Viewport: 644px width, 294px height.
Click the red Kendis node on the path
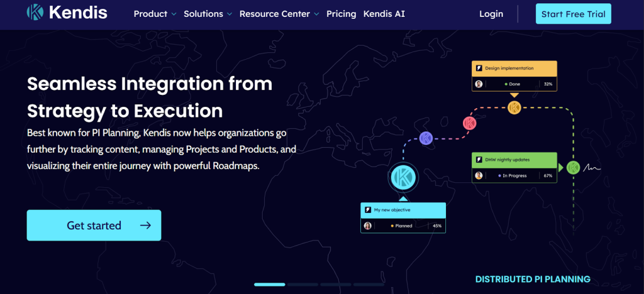click(469, 122)
